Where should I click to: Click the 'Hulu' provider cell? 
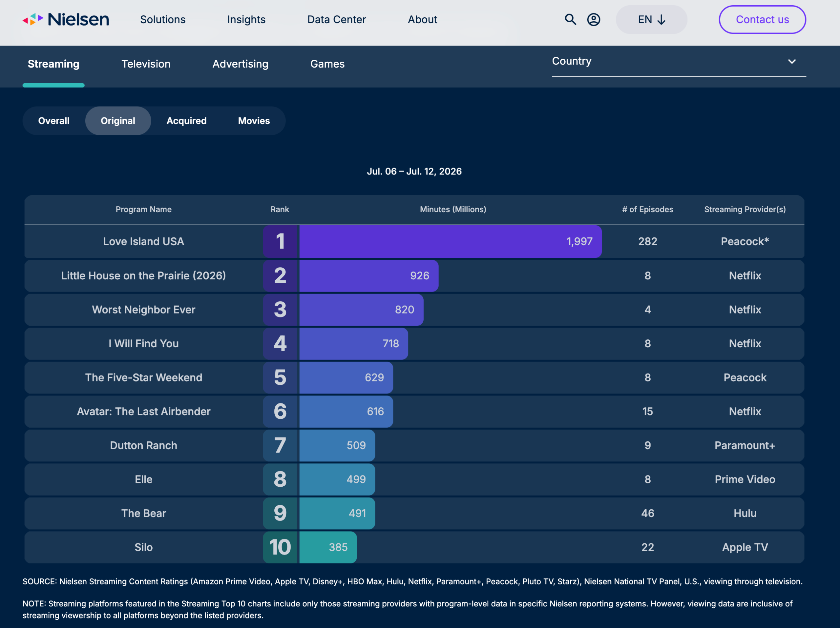745,514
